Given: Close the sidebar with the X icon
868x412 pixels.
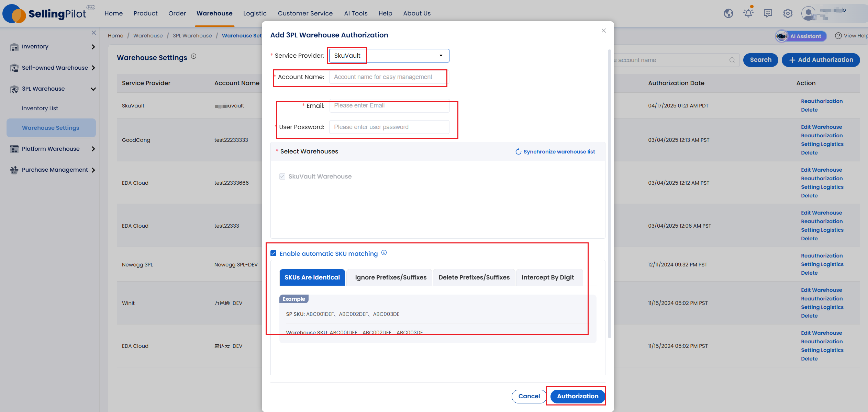Looking at the screenshot, I should click(93, 33).
